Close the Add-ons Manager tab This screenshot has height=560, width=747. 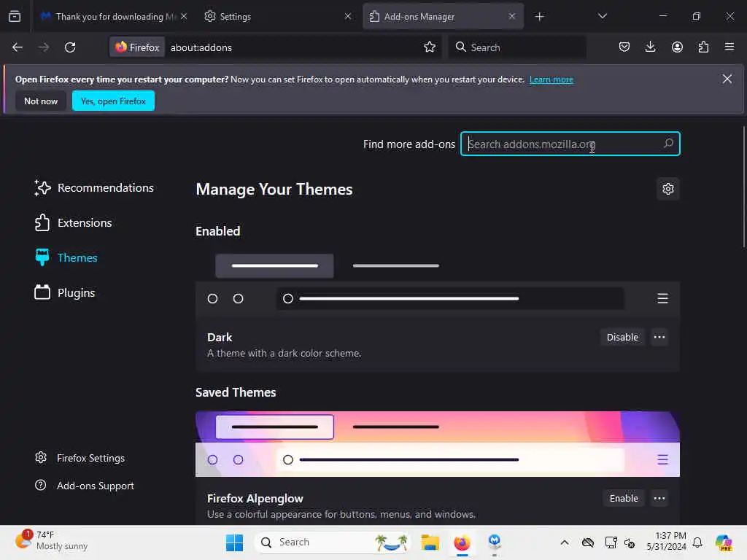point(512,16)
